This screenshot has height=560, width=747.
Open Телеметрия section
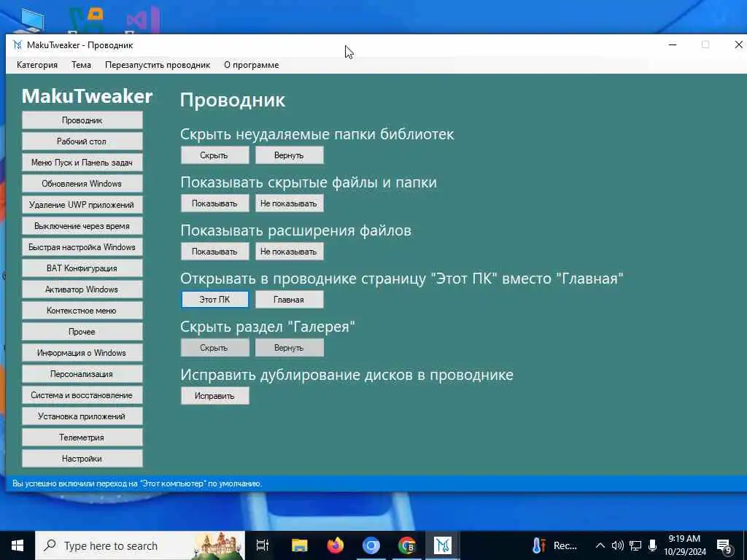tap(82, 437)
